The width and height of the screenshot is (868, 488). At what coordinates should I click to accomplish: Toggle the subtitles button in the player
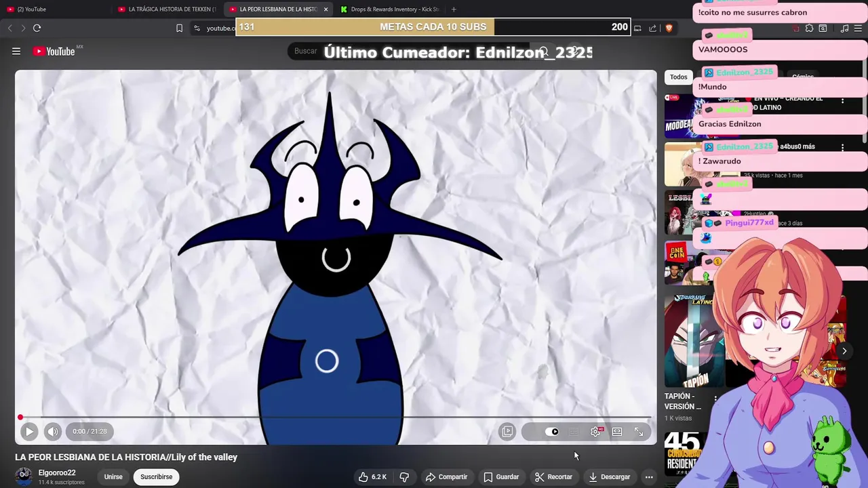(x=574, y=432)
